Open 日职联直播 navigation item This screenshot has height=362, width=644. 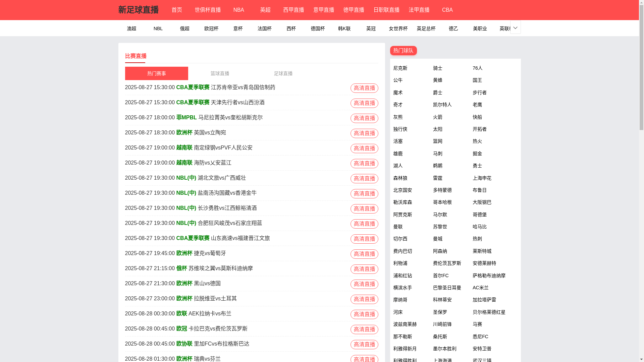coord(386,10)
